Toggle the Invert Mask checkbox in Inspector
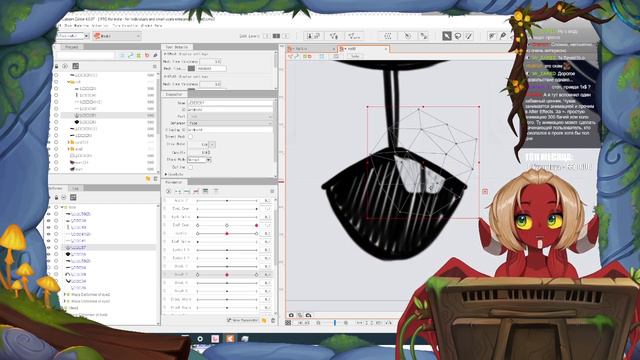 [190, 137]
